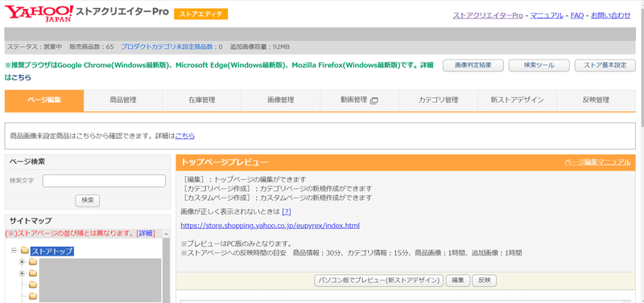
Task: Expand the first subfolder under ストアトップ
Action: click(22, 261)
